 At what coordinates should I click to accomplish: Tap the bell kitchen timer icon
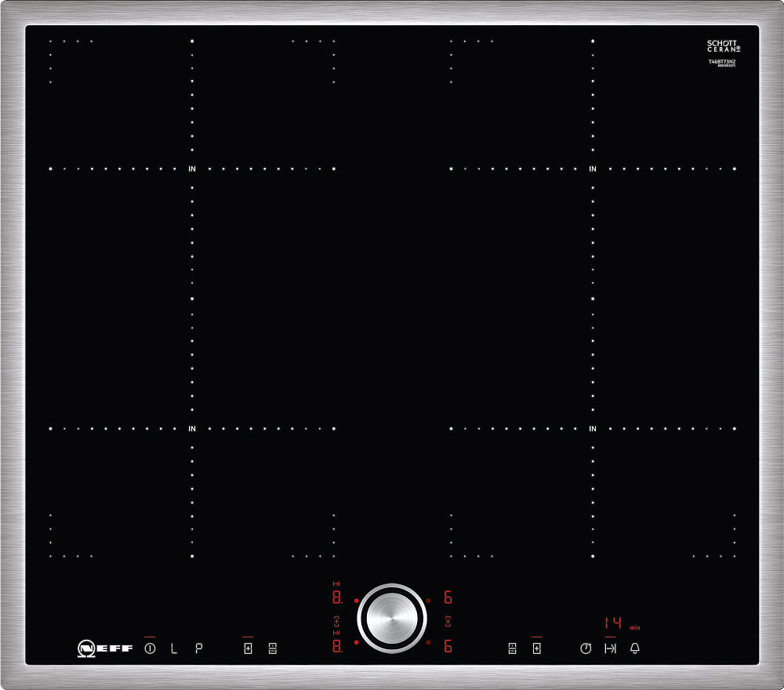(634, 648)
